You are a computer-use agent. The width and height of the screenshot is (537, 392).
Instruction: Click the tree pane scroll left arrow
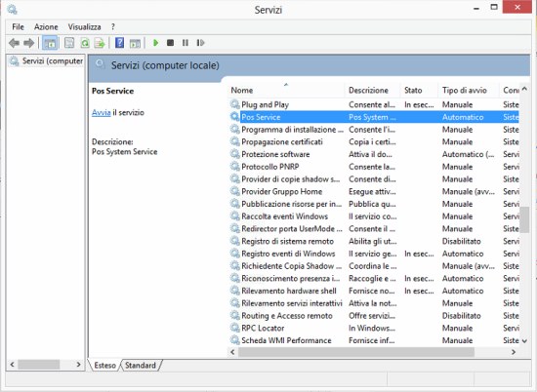[x=13, y=365]
